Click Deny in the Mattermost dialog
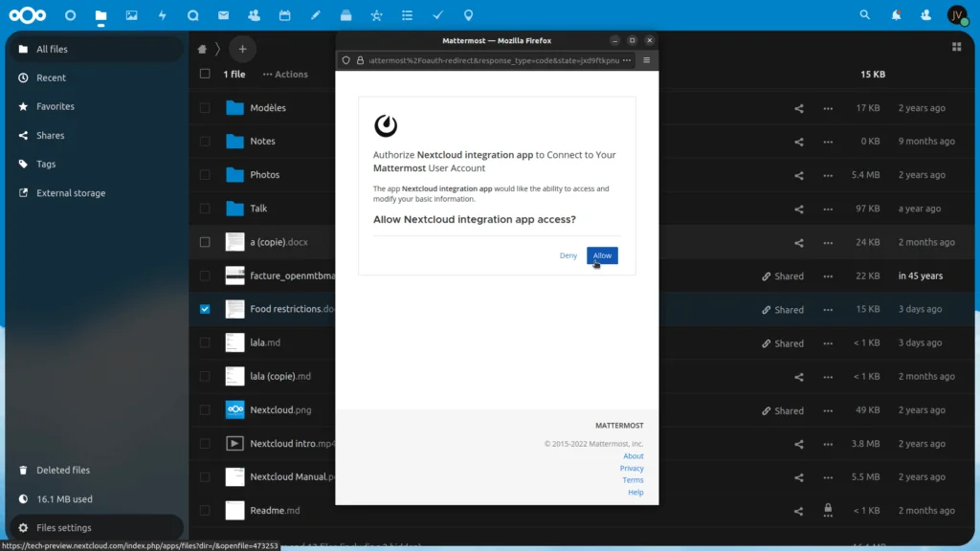The width and height of the screenshot is (980, 551). [568, 255]
